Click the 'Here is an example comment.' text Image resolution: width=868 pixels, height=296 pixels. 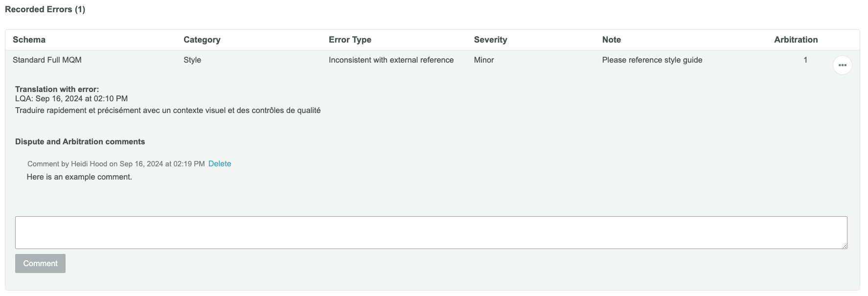[x=79, y=177]
